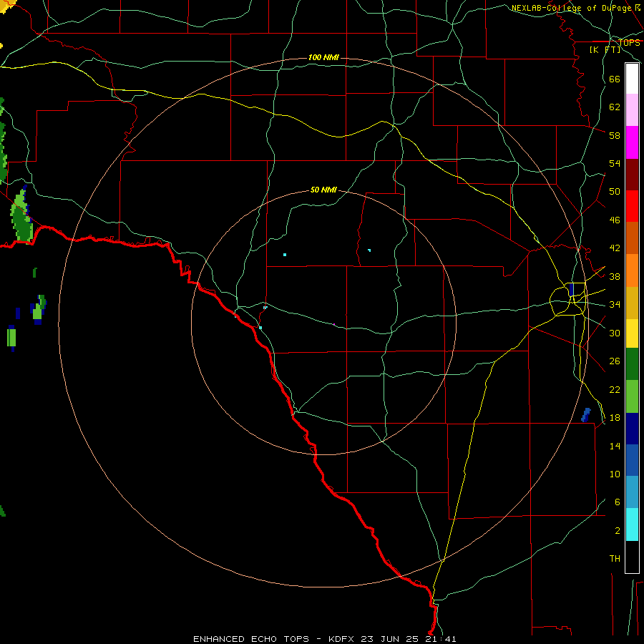The height and width of the screenshot is (644, 644).
Task: Click the medium blue 10-14 kft swatch
Action: pyautogui.click(x=632, y=460)
